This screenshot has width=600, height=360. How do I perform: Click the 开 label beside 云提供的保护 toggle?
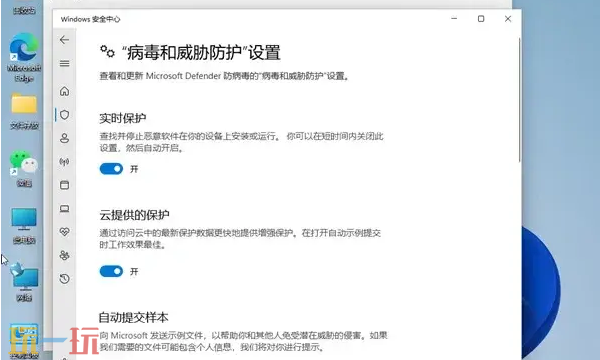click(x=134, y=272)
